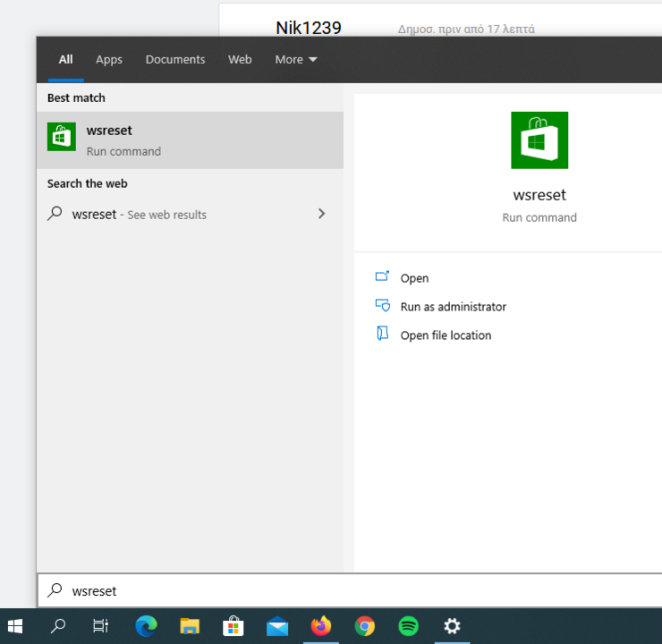Open Spotify from the taskbar

pyautogui.click(x=408, y=626)
